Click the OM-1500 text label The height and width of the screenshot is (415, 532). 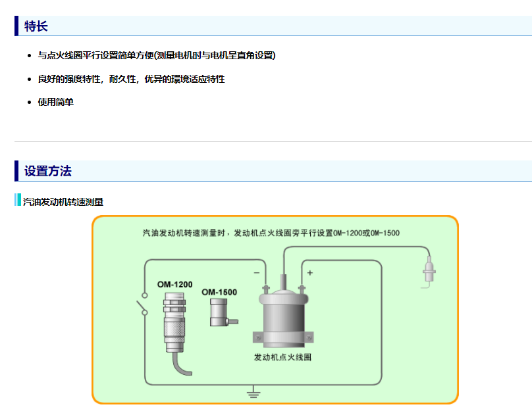219,292
